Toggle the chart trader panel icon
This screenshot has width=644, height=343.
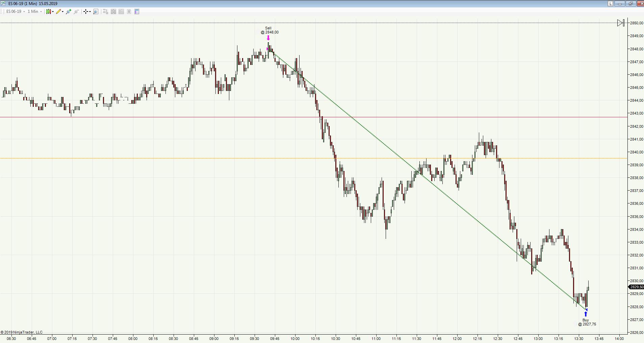point(105,11)
